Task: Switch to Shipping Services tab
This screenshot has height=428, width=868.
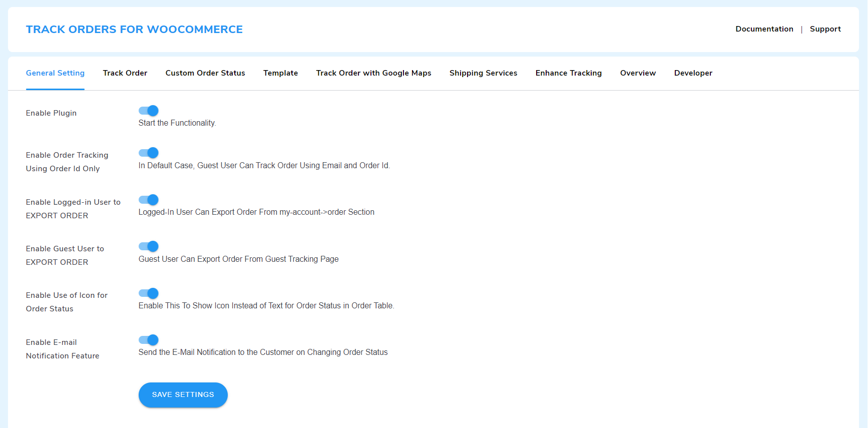Action: [x=484, y=73]
